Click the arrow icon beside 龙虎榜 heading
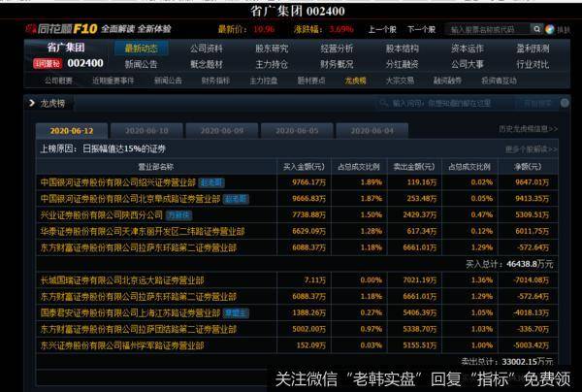 tap(32, 103)
